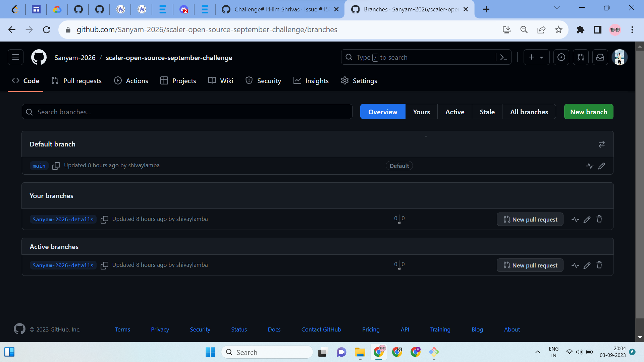Open Chrome from the Windows taskbar
The width and height of the screenshot is (644, 362).
379,352
